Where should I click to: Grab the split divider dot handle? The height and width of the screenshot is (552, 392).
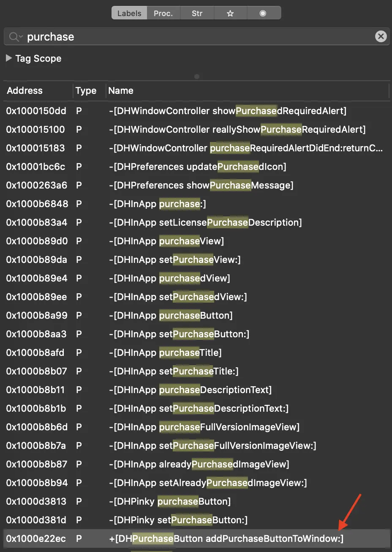(x=196, y=77)
